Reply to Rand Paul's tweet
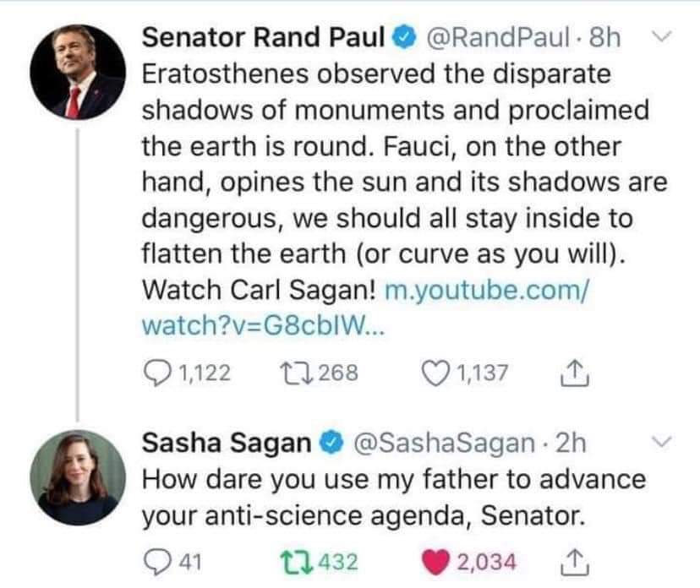The width and height of the screenshot is (700, 588). (x=157, y=373)
